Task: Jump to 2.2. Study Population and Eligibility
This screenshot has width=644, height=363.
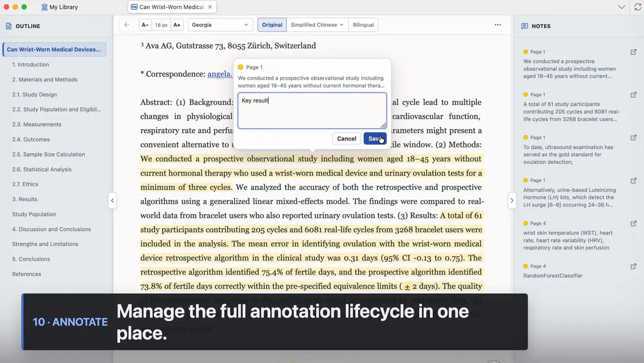Action: pos(56,110)
